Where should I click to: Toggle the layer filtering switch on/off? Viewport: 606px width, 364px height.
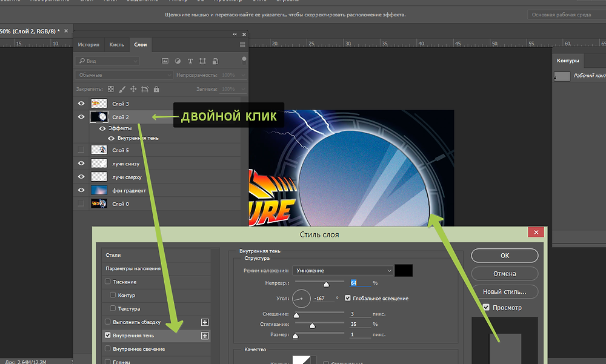(x=244, y=59)
